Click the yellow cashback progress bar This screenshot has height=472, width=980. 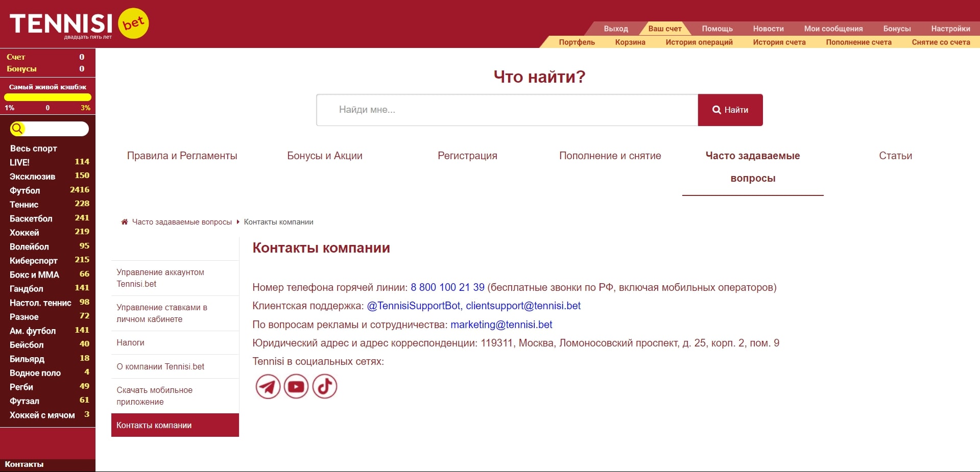coord(47,97)
